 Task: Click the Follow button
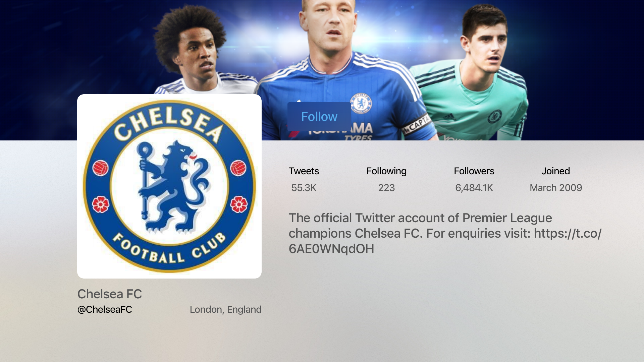click(x=319, y=117)
